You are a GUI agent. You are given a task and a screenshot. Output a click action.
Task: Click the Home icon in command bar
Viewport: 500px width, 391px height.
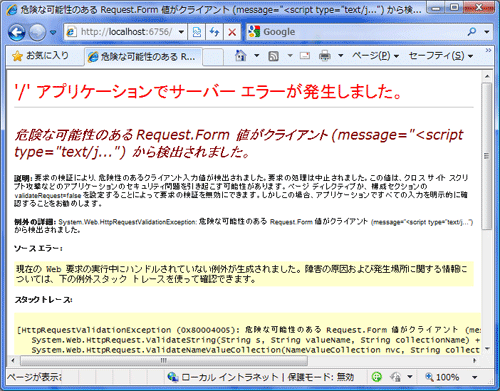point(240,56)
